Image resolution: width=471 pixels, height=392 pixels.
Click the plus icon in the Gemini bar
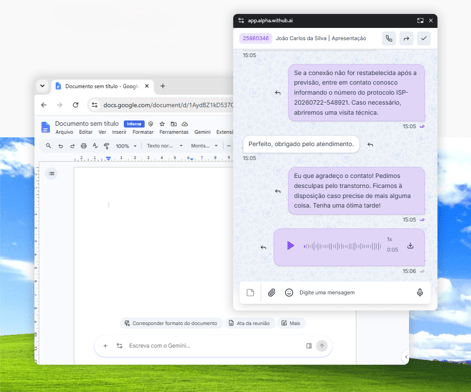point(105,346)
